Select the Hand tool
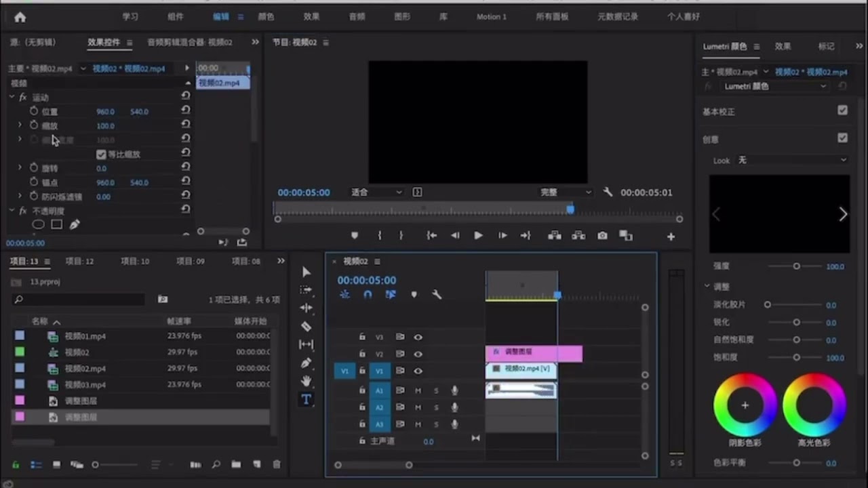The image size is (868, 488). [x=306, y=381]
